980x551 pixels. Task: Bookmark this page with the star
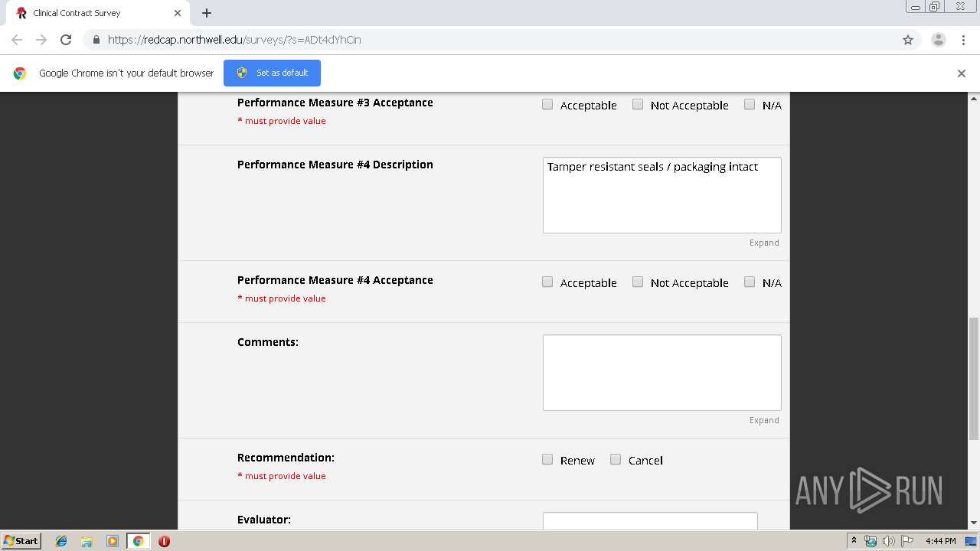pyautogui.click(x=908, y=40)
